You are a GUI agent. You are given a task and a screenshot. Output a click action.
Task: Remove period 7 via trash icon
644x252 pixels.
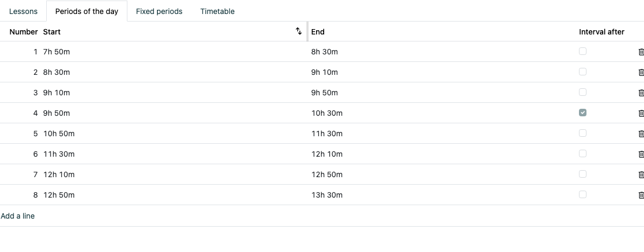point(641,174)
